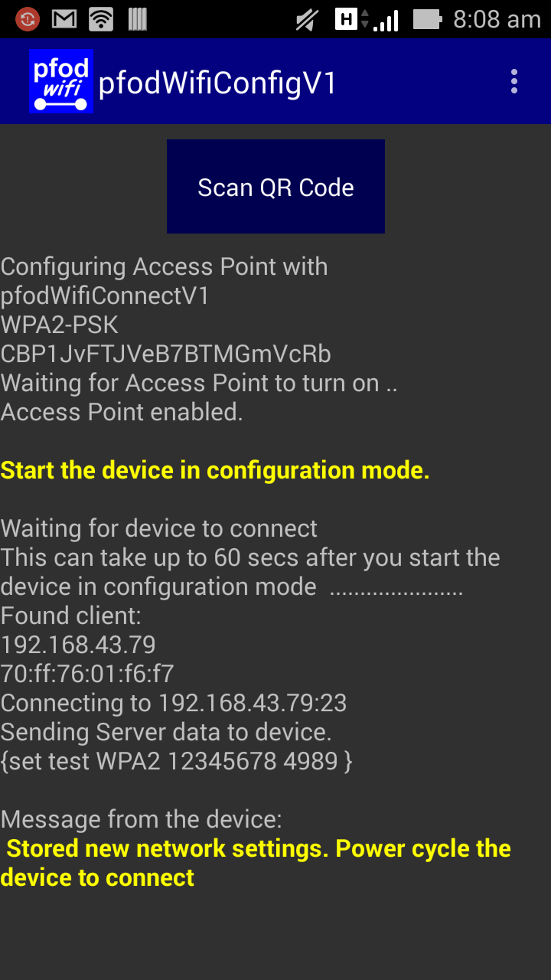Select the CBP1JvFTJVeB7BTMGmVcRb password line
Viewport: 551px width, 980px height.
click(x=166, y=354)
